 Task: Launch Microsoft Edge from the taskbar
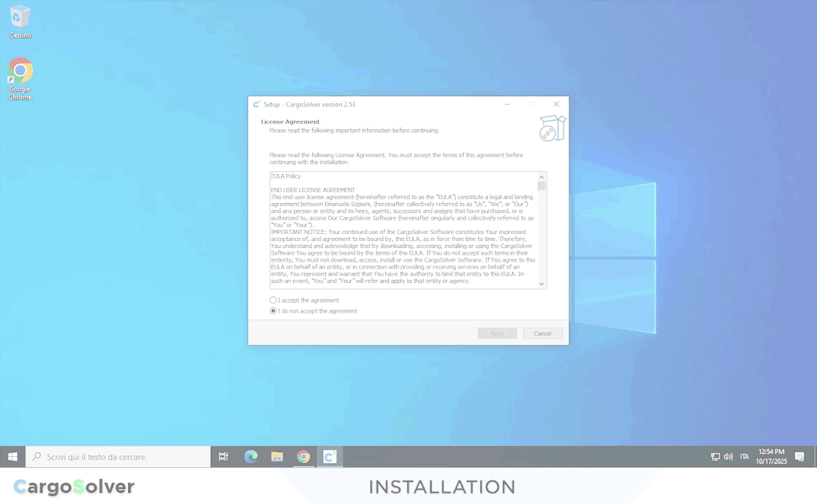pos(251,457)
